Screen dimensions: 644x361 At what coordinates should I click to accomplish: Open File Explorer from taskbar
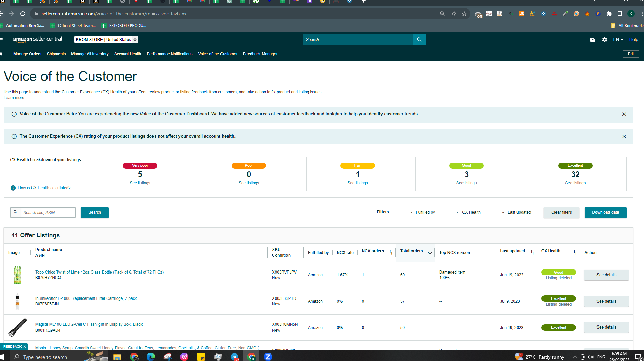tap(117, 357)
